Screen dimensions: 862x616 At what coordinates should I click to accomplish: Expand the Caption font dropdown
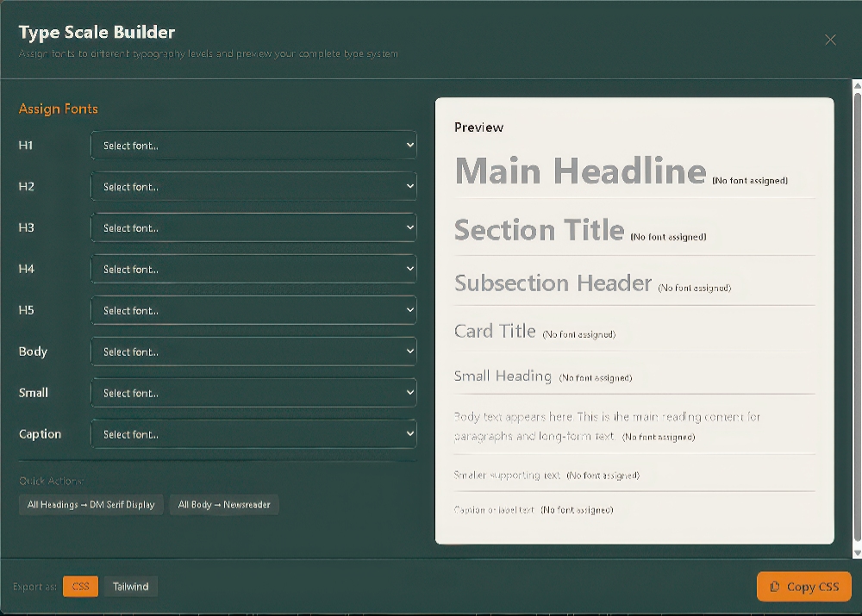coord(253,433)
